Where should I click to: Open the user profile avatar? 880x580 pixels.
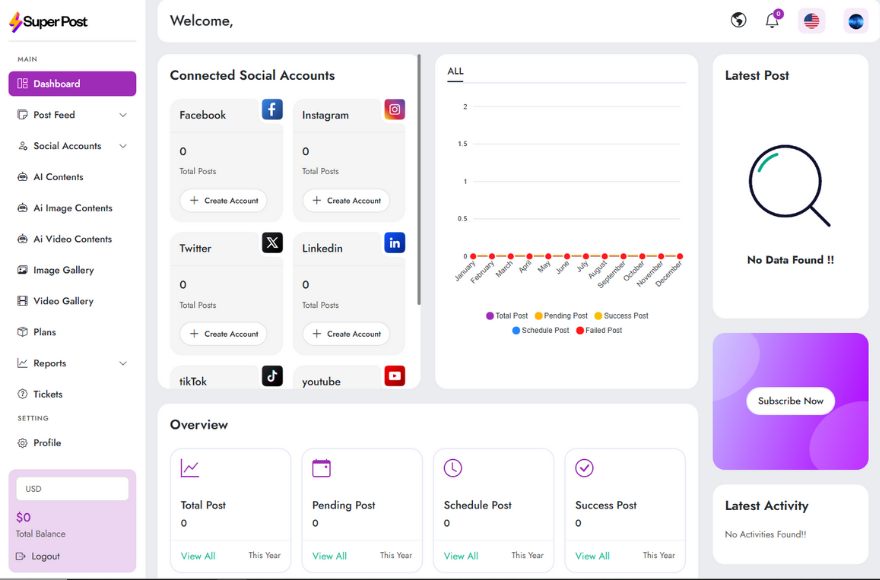coord(855,20)
